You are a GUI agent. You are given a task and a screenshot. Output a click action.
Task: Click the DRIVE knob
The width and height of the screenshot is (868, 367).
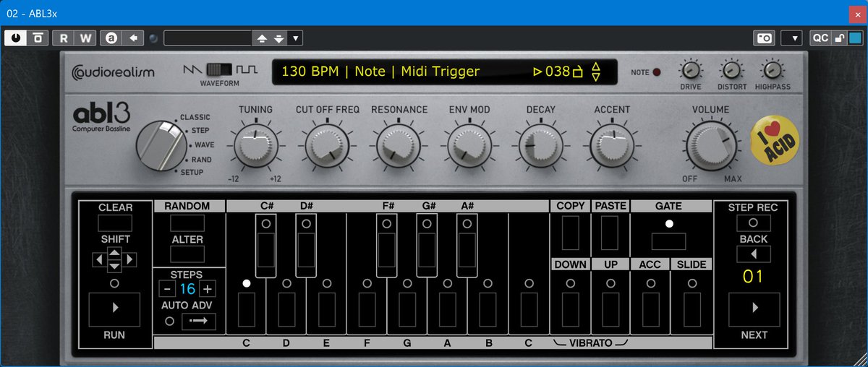(x=691, y=70)
